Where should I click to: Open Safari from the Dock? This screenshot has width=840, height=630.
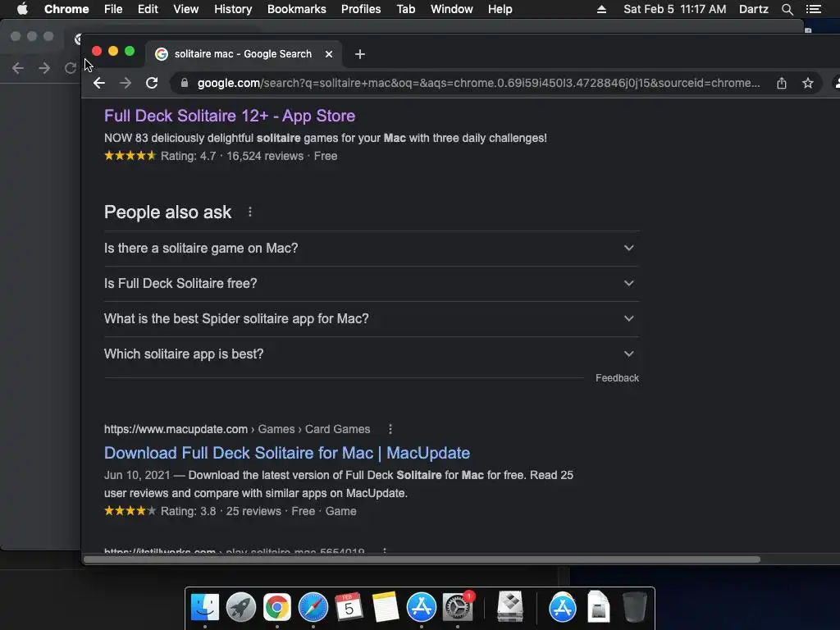[313, 607]
